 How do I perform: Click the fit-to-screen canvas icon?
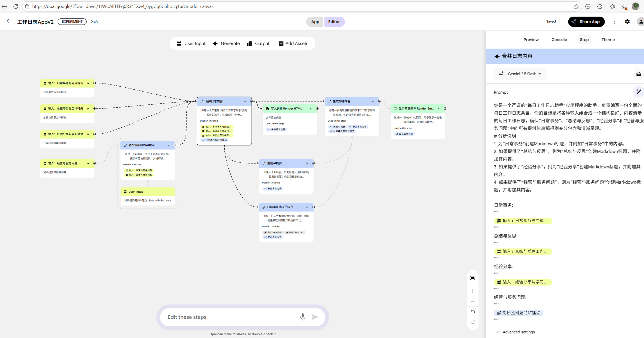coord(473,278)
